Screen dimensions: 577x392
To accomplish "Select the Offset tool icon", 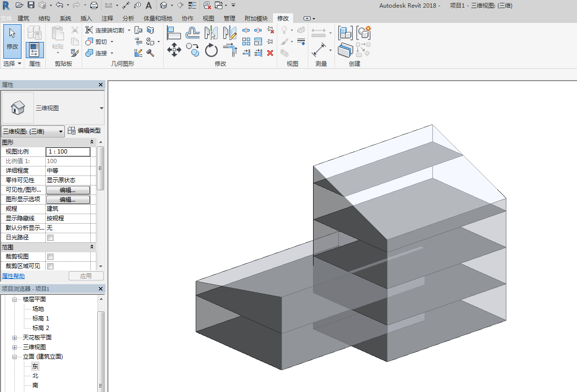I will [193, 33].
